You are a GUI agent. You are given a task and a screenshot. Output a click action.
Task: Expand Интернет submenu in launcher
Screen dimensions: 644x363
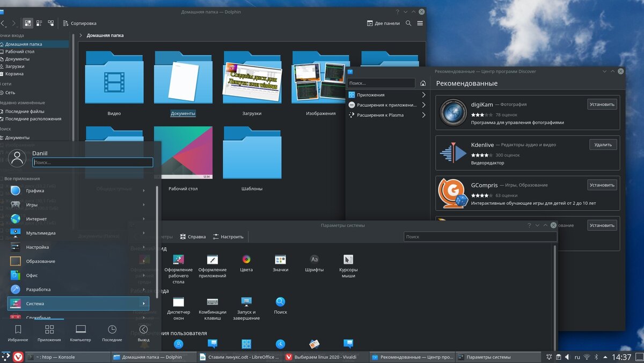tap(78, 219)
